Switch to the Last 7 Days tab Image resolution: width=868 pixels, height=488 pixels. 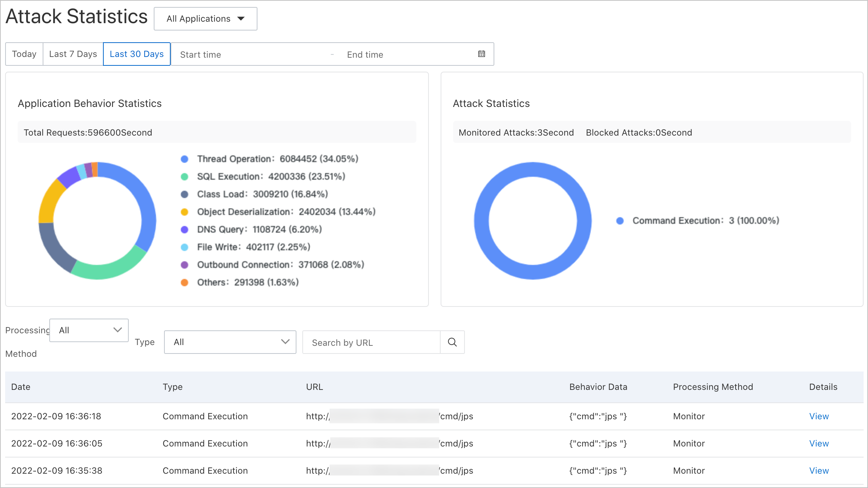[x=73, y=54]
